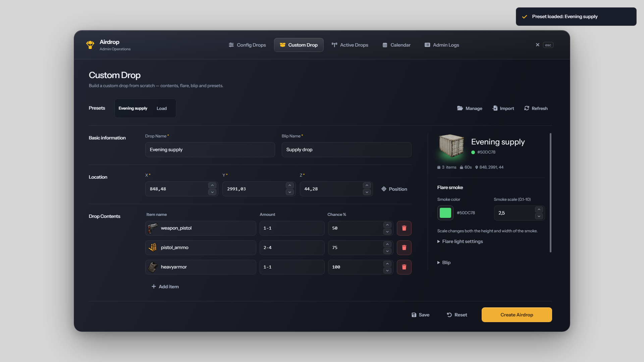Import a preset file
Viewport: 644px width, 362px height.
pos(503,108)
